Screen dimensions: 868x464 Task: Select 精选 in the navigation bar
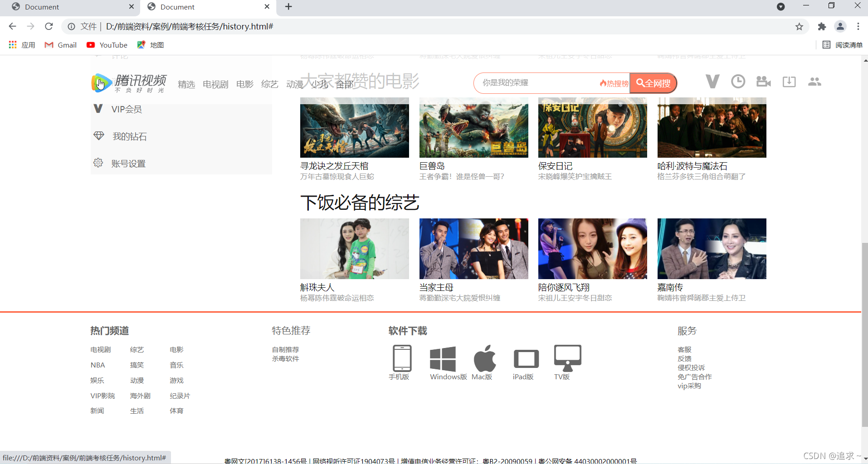coord(186,84)
